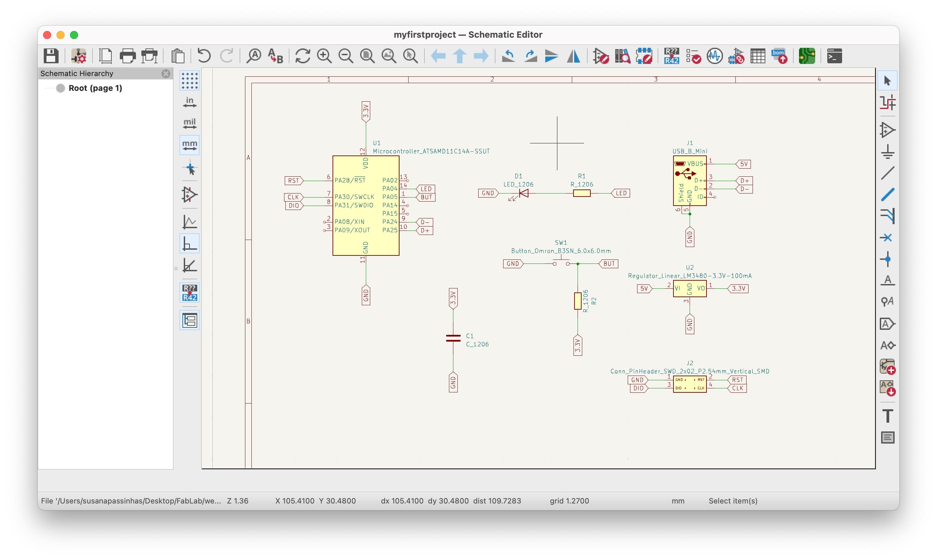The height and width of the screenshot is (560, 937).
Task: Open the scripting console
Action: [834, 56]
